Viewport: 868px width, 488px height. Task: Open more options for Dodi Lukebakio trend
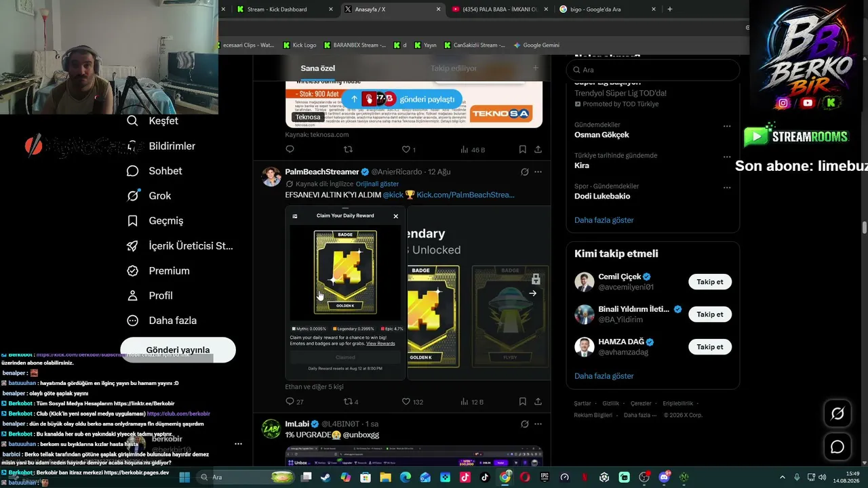(727, 187)
